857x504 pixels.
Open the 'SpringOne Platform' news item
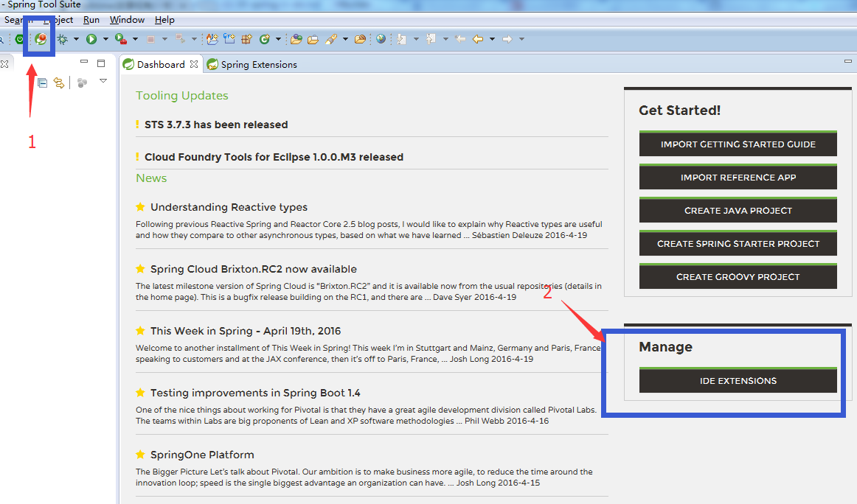(202, 455)
